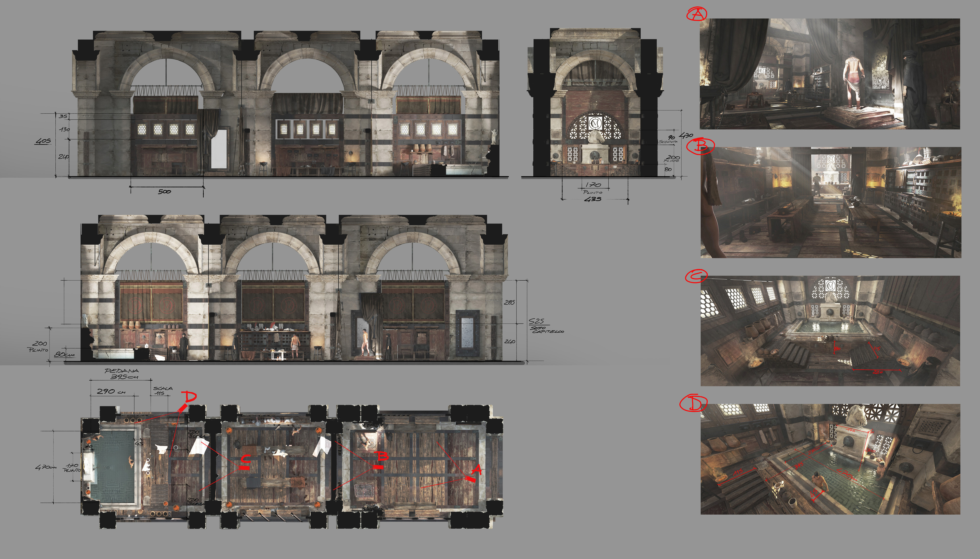The width and height of the screenshot is (980, 559).
Task: Click the '285' height dimension label
Action: point(509,303)
